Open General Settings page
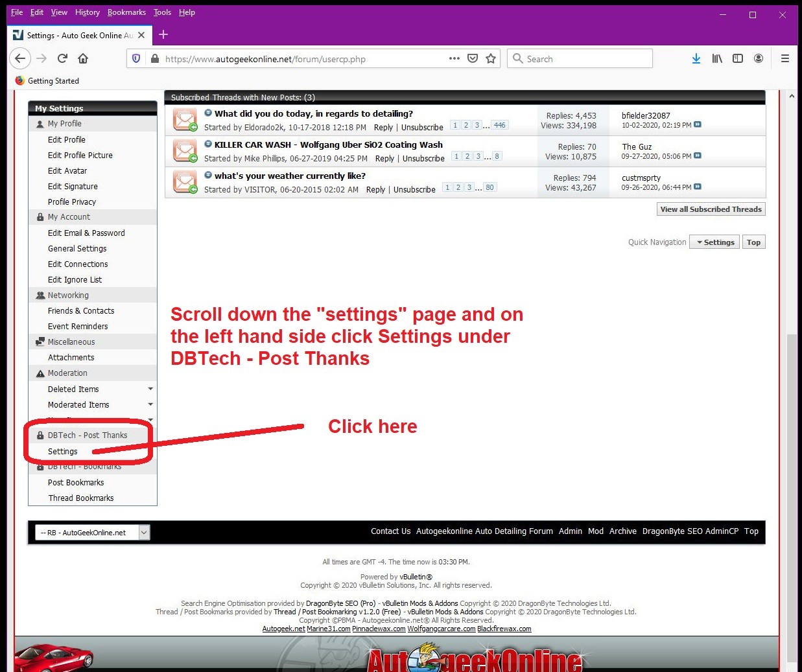Image resolution: width=802 pixels, height=672 pixels. pos(77,249)
